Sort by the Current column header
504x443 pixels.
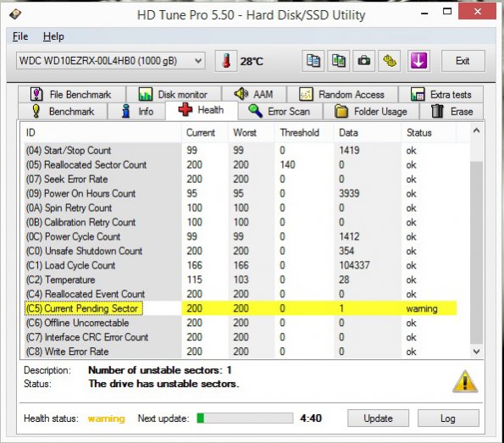(x=205, y=132)
